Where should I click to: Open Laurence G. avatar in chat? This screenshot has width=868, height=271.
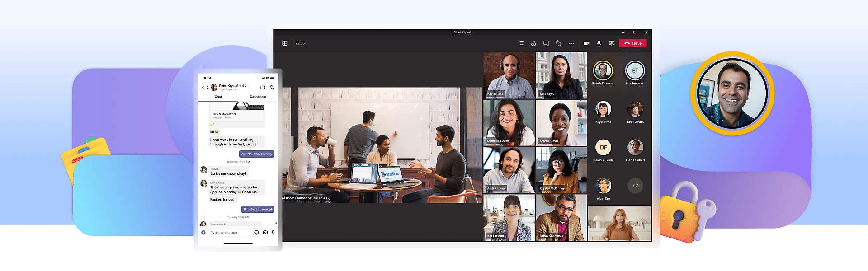point(203,183)
